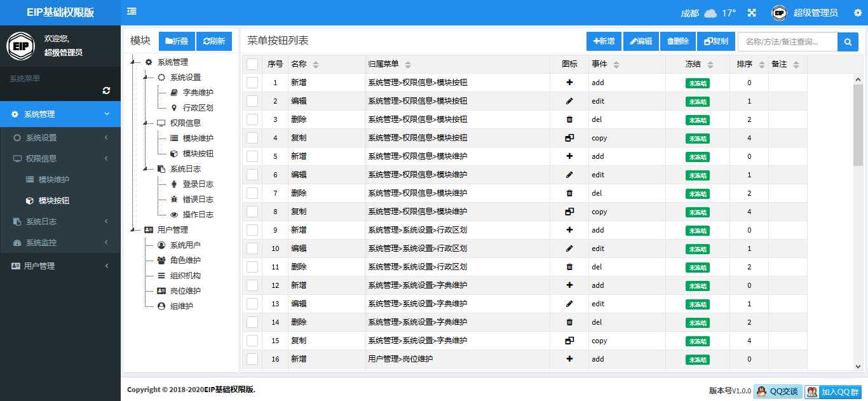
Task: Sort the table by 排序 column
Action: pyautogui.click(x=761, y=64)
